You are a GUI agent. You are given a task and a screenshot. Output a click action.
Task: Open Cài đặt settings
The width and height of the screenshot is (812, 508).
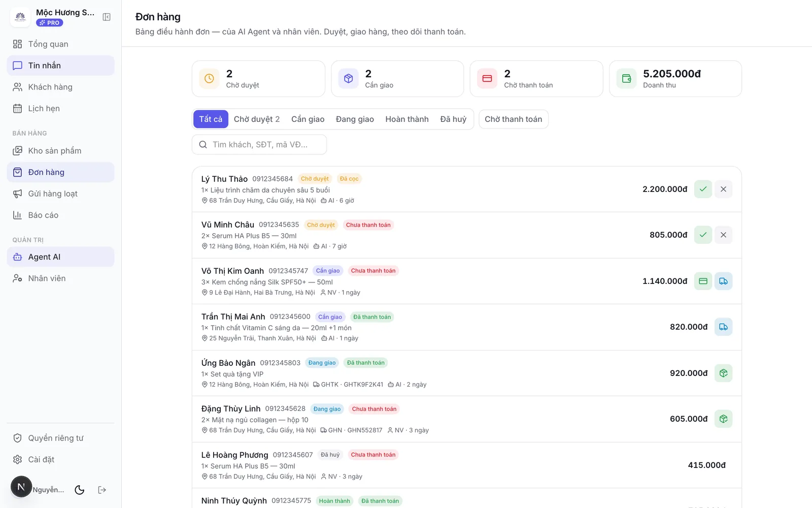[60, 459]
